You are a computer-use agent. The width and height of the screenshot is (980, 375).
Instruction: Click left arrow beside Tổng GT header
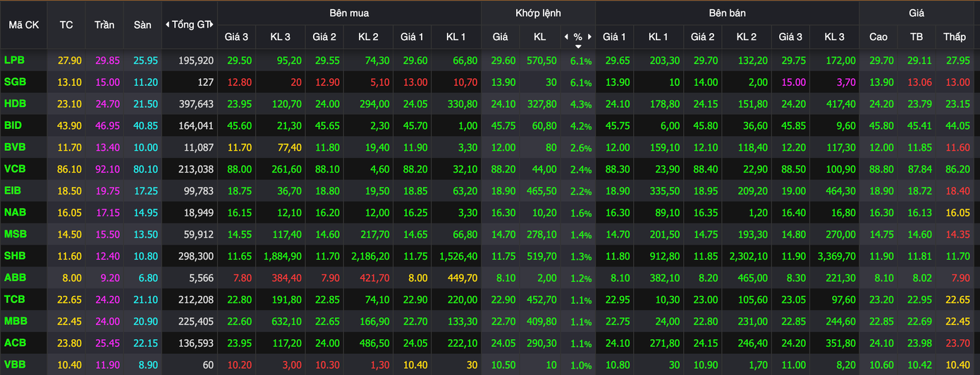coord(167,25)
